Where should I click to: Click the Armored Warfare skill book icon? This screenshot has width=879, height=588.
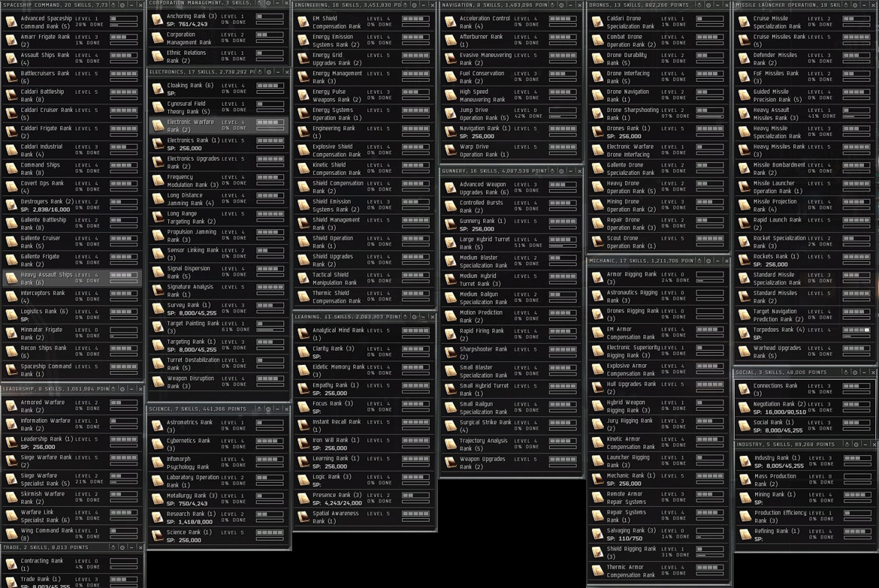11,406
